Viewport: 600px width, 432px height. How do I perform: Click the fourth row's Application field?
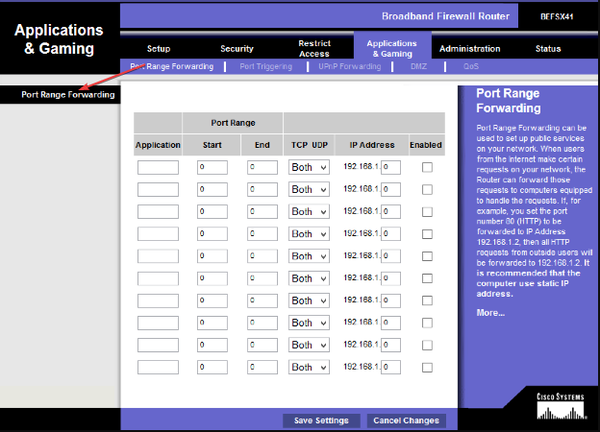click(x=158, y=234)
